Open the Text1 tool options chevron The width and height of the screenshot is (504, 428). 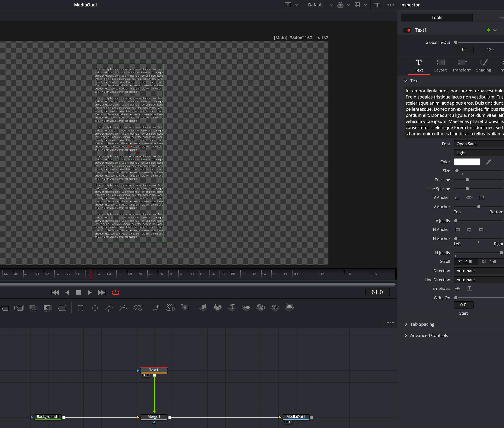coord(495,30)
